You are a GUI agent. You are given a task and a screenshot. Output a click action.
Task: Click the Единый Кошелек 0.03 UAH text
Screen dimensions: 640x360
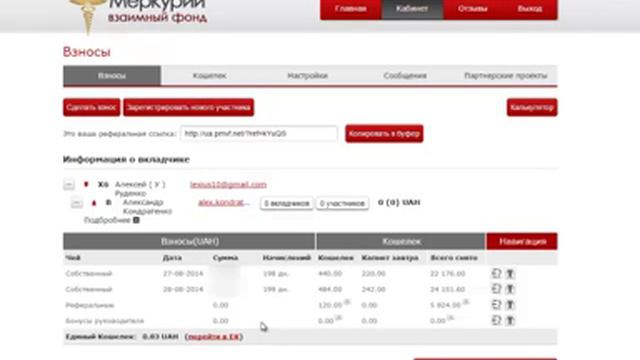pos(122,337)
